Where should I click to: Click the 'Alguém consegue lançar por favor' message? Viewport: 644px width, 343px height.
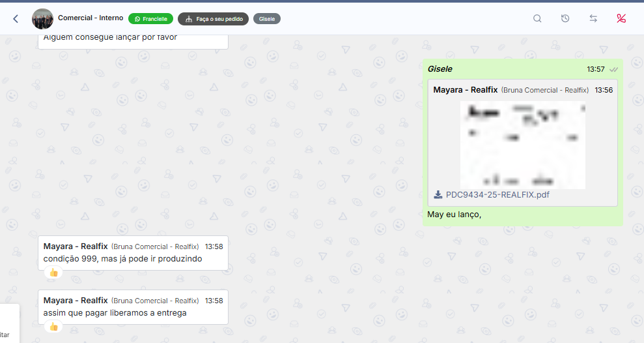click(110, 38)
